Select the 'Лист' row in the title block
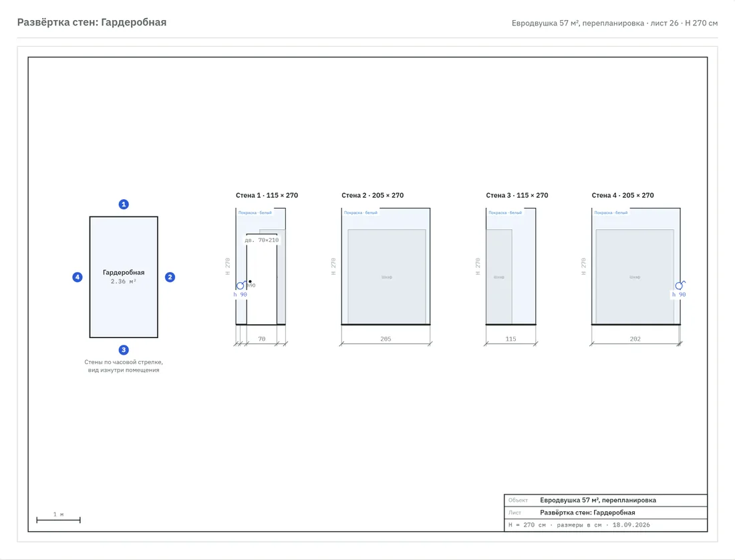The width and height of the screenshot is (735, 560). tap(605, 513)
